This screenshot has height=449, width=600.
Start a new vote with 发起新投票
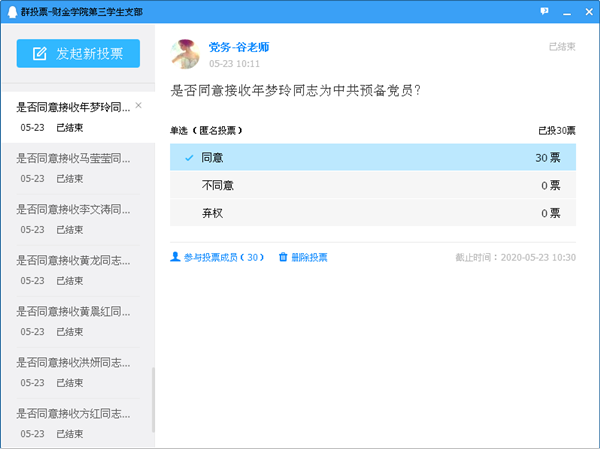click(78, 54)
